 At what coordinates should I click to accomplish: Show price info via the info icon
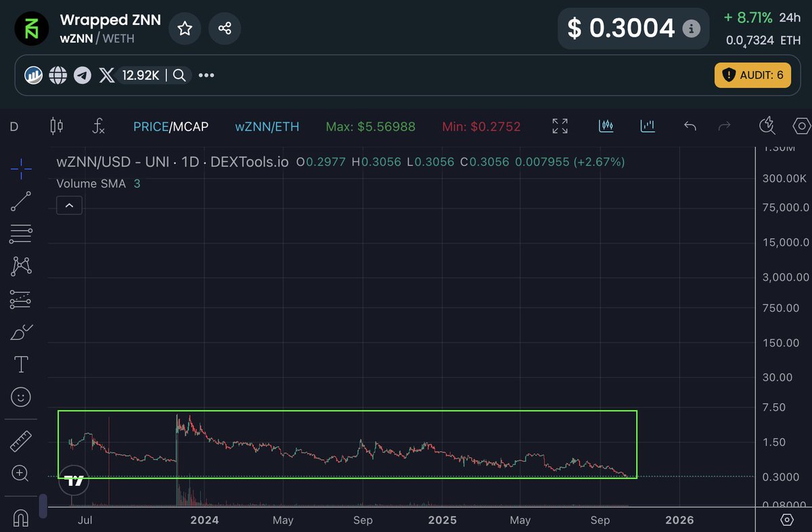691,28
